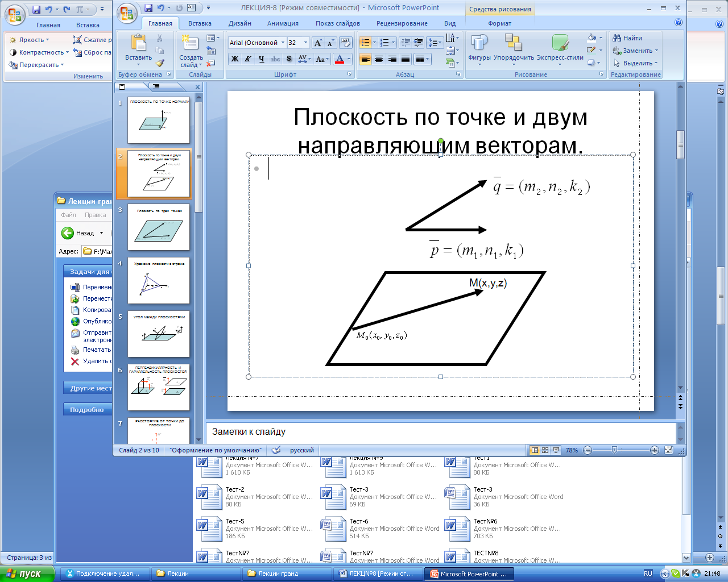Viewport: 728px width, 582px height.
Task: Toggle Bold (Ж) formatting
Action: coord(234,59)
